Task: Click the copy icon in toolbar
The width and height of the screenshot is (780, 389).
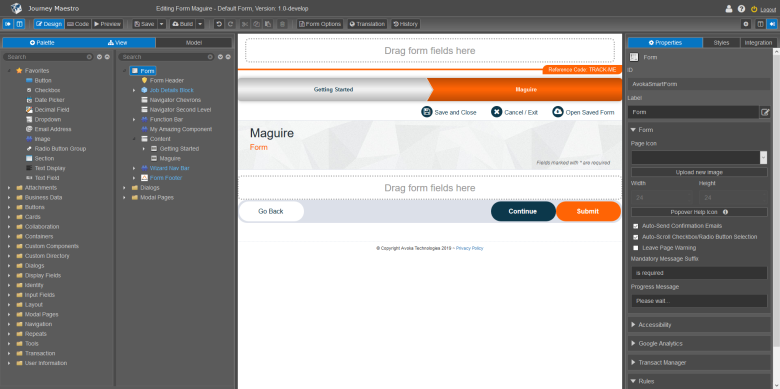Action: point(256,24)
